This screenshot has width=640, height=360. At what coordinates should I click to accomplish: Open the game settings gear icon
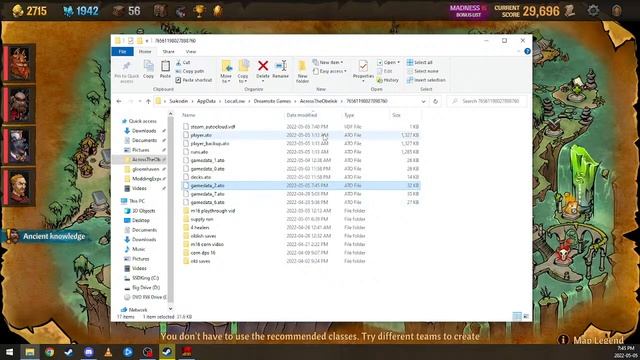[593, 11]
